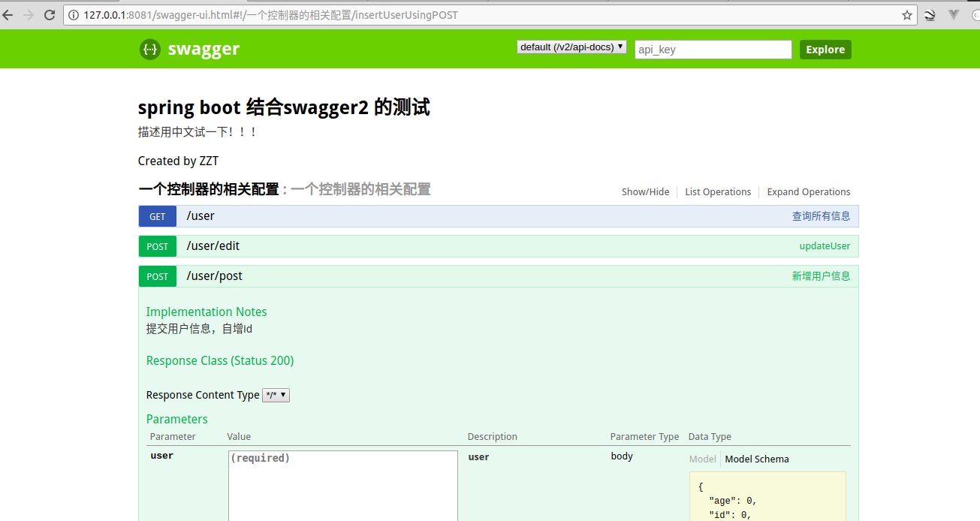The image size is (980, 521).
Task: Open the striped globe extension icon
Action: [x=930, y=15]
